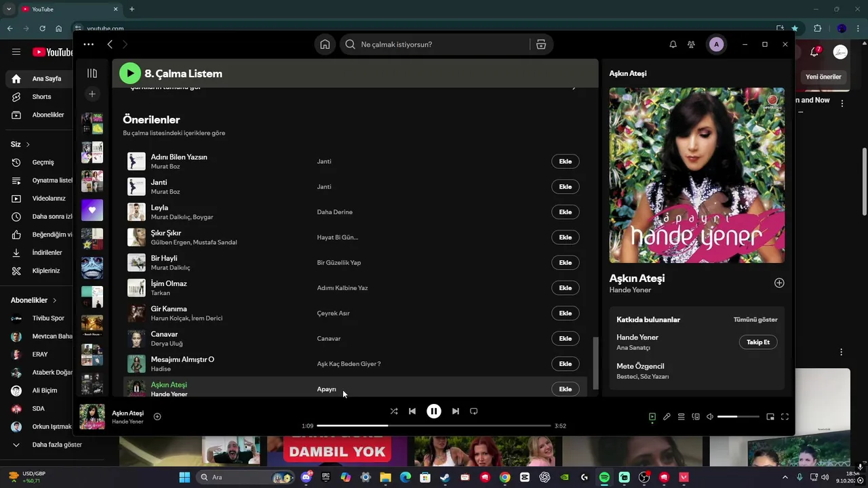Open Abonelikler in YouTube sidebar
Viewport: 868px width, 488px height.
(x=37, y=115)
